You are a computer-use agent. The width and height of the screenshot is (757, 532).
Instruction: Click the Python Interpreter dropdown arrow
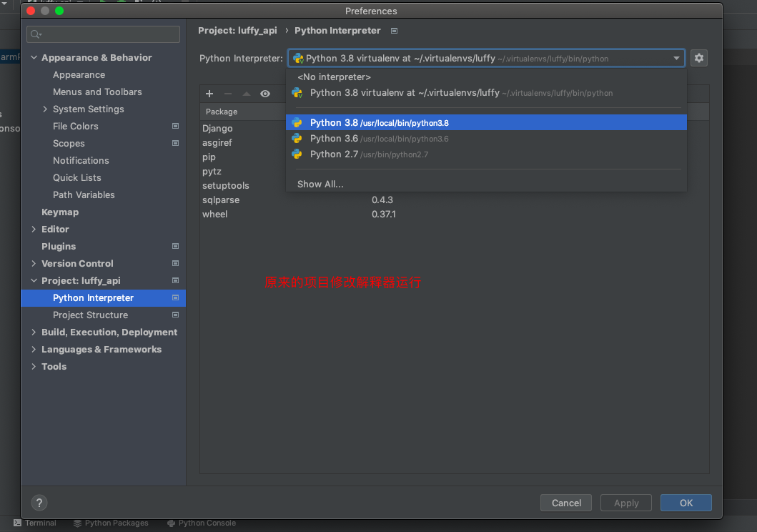click(x=676, y=59)
